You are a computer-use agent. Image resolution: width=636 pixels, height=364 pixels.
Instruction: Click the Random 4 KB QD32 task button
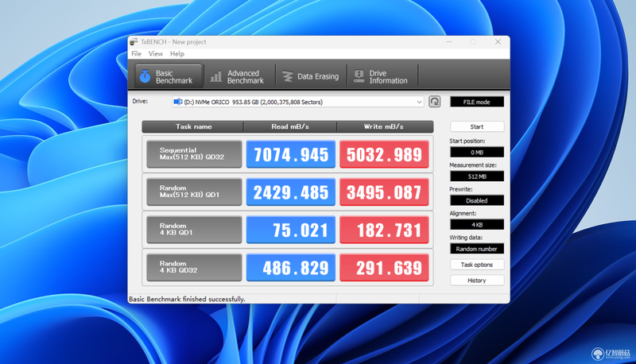pyautogui.click(x=194, y=267)
